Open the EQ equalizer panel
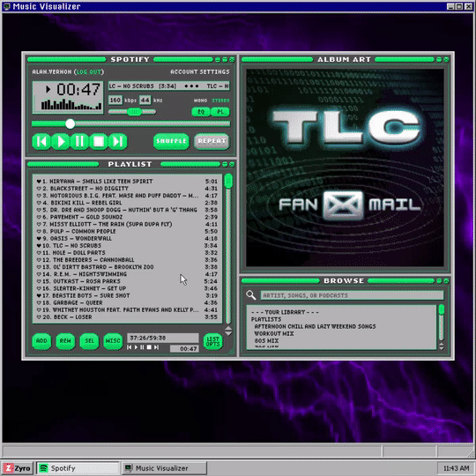 201,112
